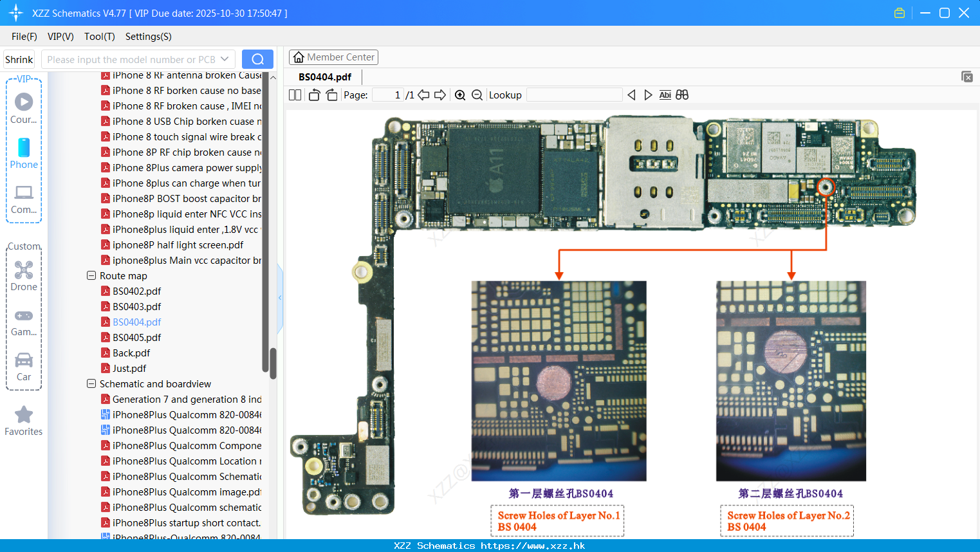The image size is (980, 552).
Task: Rotate the page counterclockwise
Action: [x=314, y=95]
